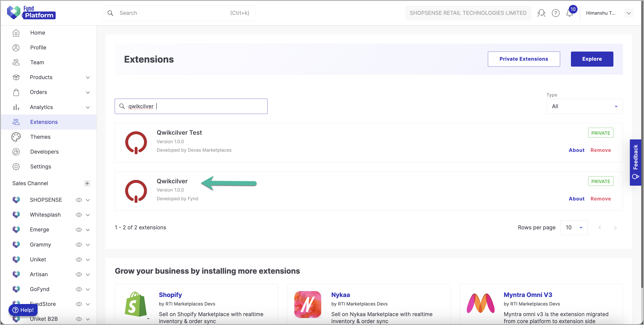Click the Themes palette icon

coord(16,137)
